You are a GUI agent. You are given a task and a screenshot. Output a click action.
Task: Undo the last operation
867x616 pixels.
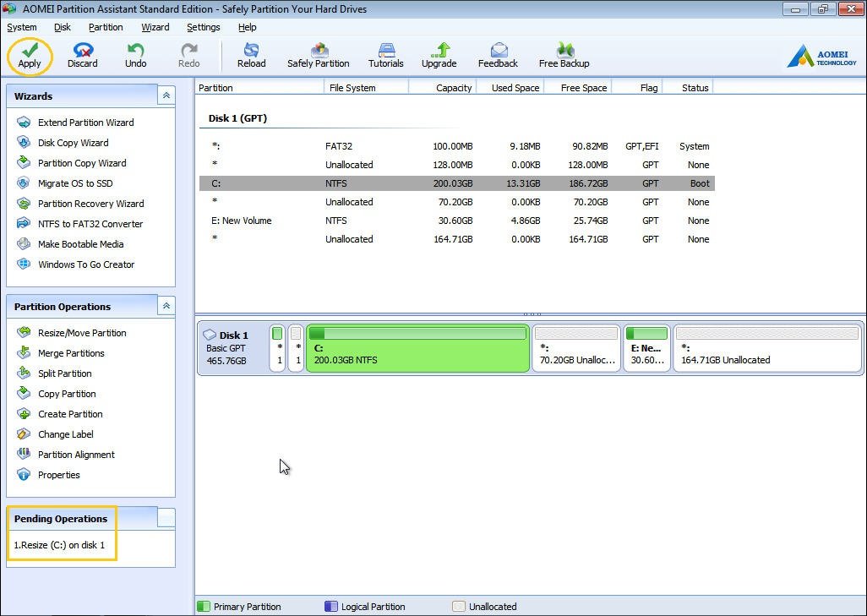[135, 56]
